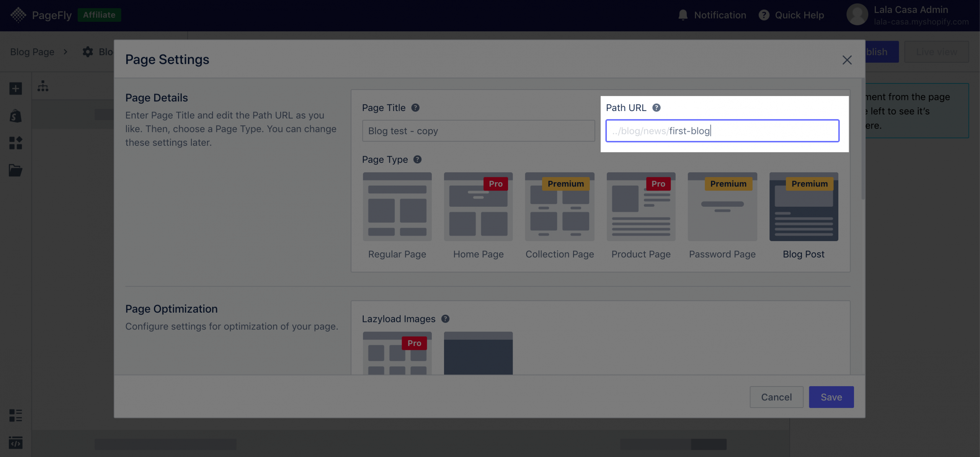Viewport: 980px width, 457px height.
Task: Go to Blog Page breadcrumb
Action: click(x=32, y=52)
